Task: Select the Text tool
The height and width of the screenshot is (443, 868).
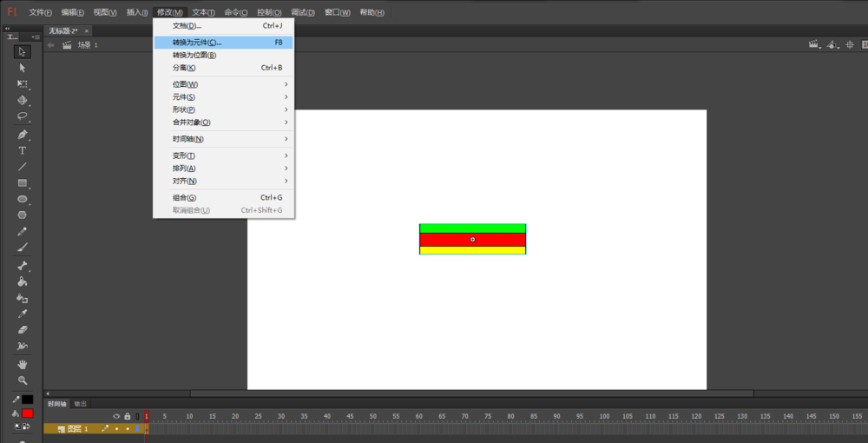Action: pyautogui.click(x=23, y=150)
